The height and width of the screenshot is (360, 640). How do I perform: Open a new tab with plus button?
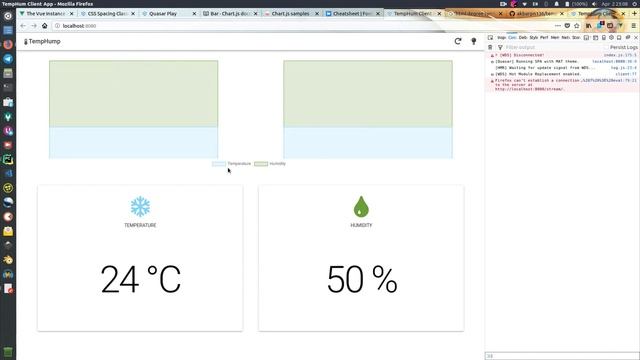click(634, 13)
